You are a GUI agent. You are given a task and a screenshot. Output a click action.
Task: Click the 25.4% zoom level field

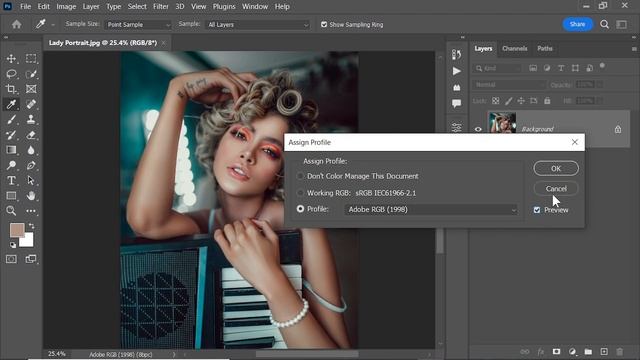point(57,354)
